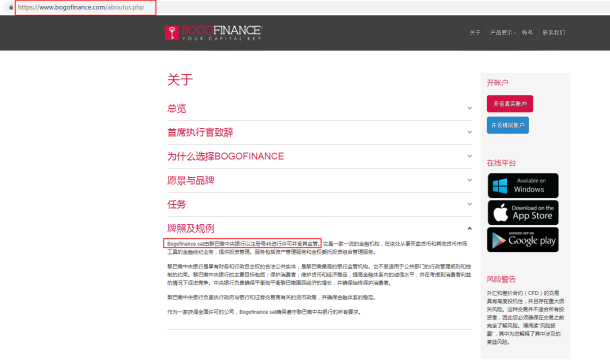Click the 开帐户 sidebar heading
This screenshot has width=610, height=364.
498,83
